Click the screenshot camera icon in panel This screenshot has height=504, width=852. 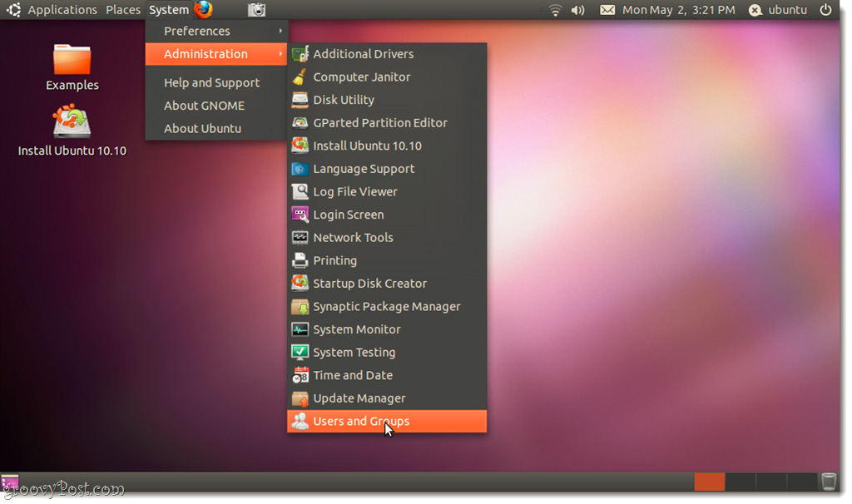coord(256,10)
